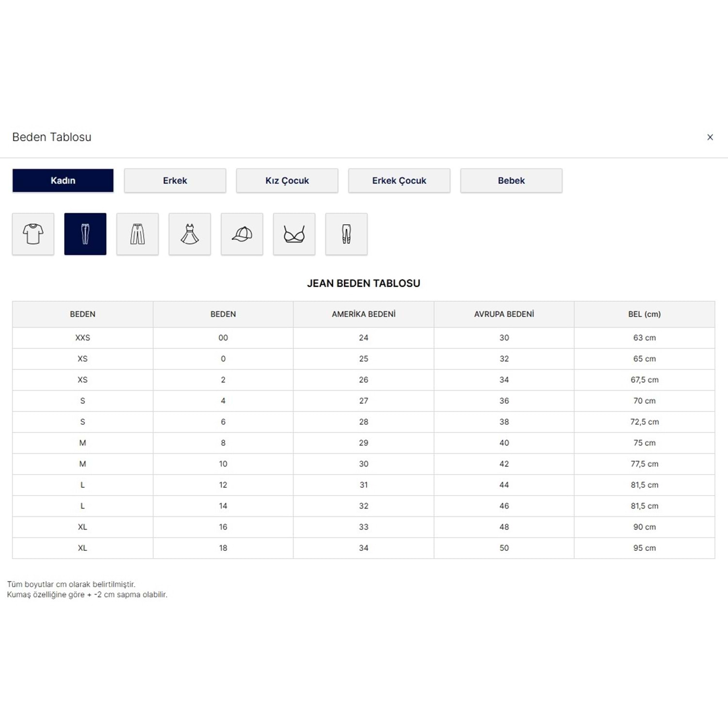Click the AVRUPA BEDENİ column header
728x728 pixels.
click(504, 314)
